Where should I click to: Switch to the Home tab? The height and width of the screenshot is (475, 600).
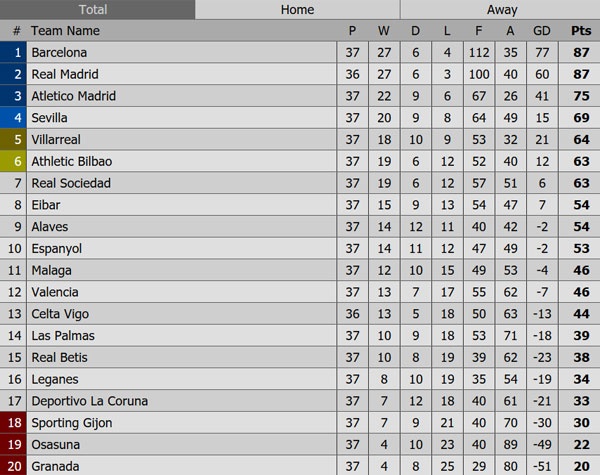(297, 10)
